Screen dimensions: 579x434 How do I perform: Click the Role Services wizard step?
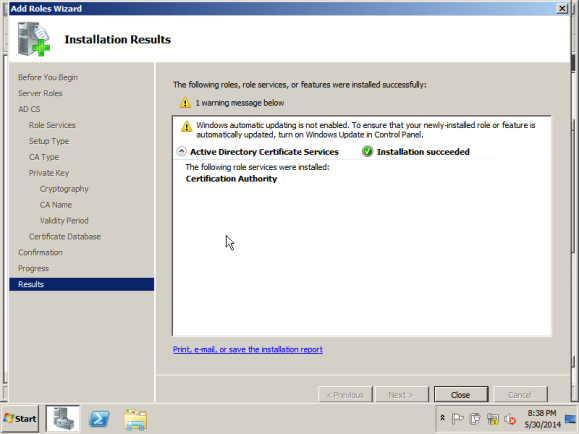click(52, 125)
